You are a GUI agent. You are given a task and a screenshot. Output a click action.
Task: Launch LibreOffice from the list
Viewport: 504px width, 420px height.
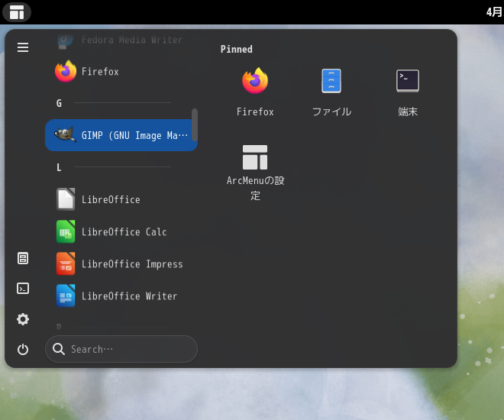(121, 199)
